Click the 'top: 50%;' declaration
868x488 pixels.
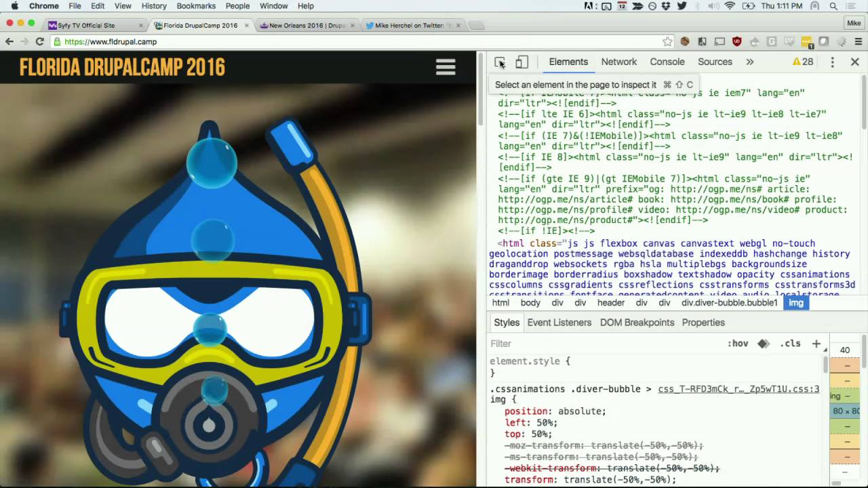click(528, 434)
